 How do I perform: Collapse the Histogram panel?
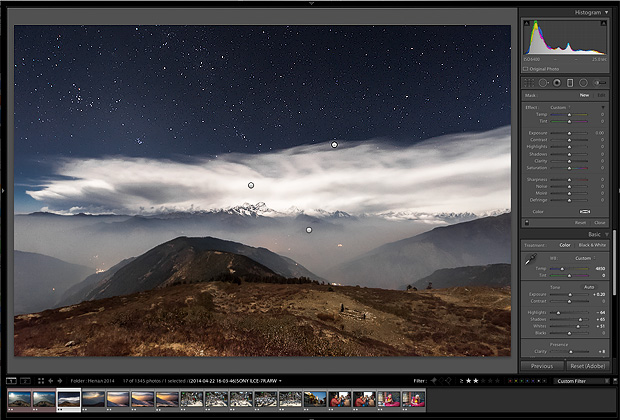(x=606, y=12)
